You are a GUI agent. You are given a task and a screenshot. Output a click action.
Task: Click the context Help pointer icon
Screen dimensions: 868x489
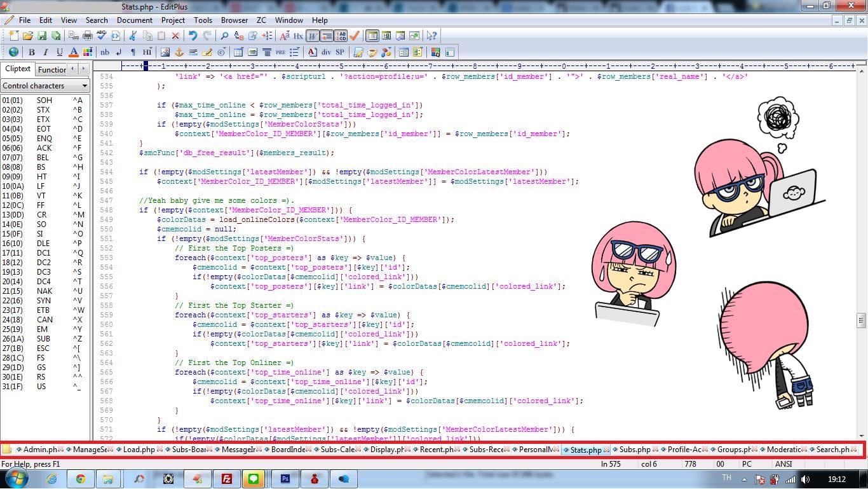pyautogui.click(x=432, y=36)
